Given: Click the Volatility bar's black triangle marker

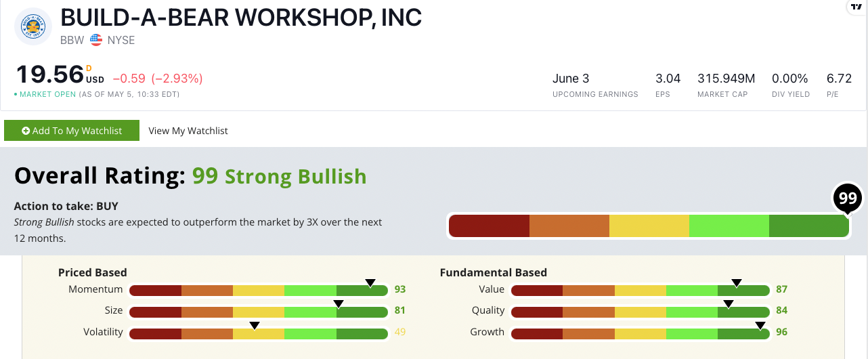Looking at the screenshot, I should point(255,325).
